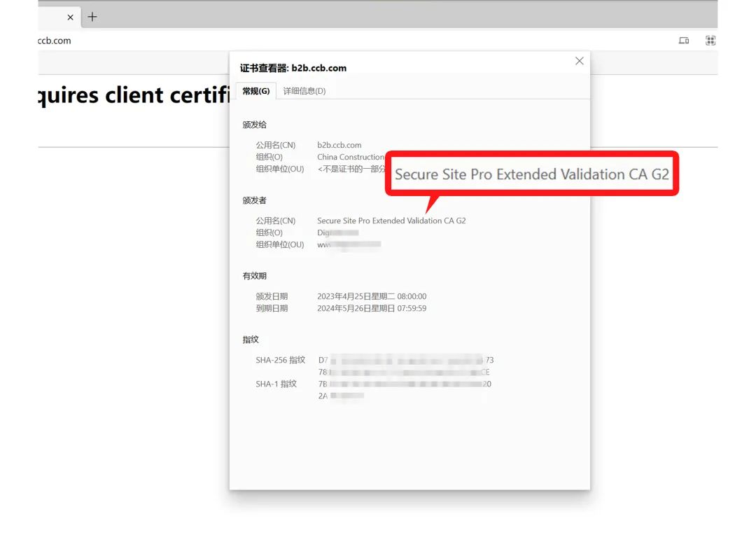Viewport: 756px width, 535px height.
Task: Select issue date 2023年4月25日 value
Action: [372, 296]
